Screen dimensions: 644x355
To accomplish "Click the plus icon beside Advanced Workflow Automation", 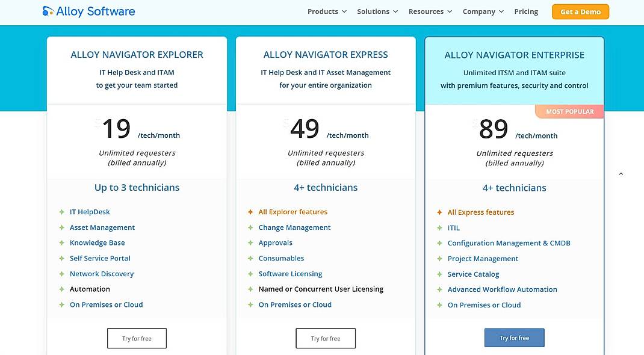I will pyautogui.click(x=439, y=289).
